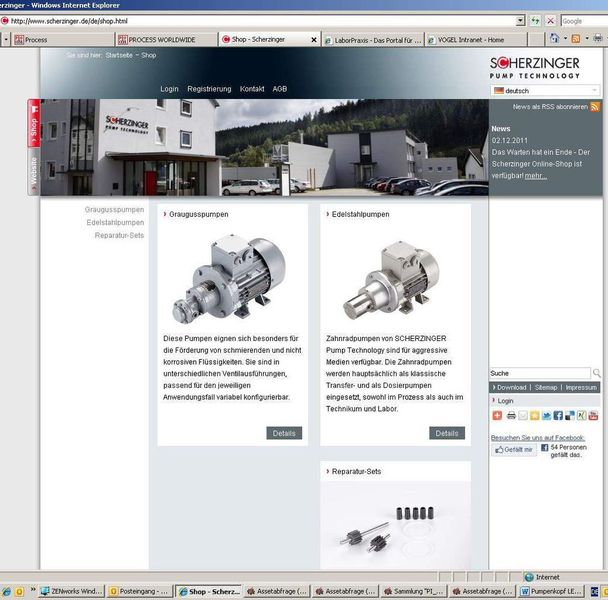Open the deutsch language dropdown
Screen dimensions: 608x600
pyautogui.click(x=545, y=91)
